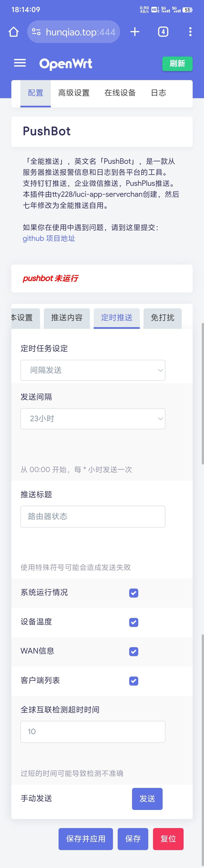Image resolution: width=204 pixels, height=868 pixels.
Task: Select the 免打扰 tab
Action: [x=162, y=318]
